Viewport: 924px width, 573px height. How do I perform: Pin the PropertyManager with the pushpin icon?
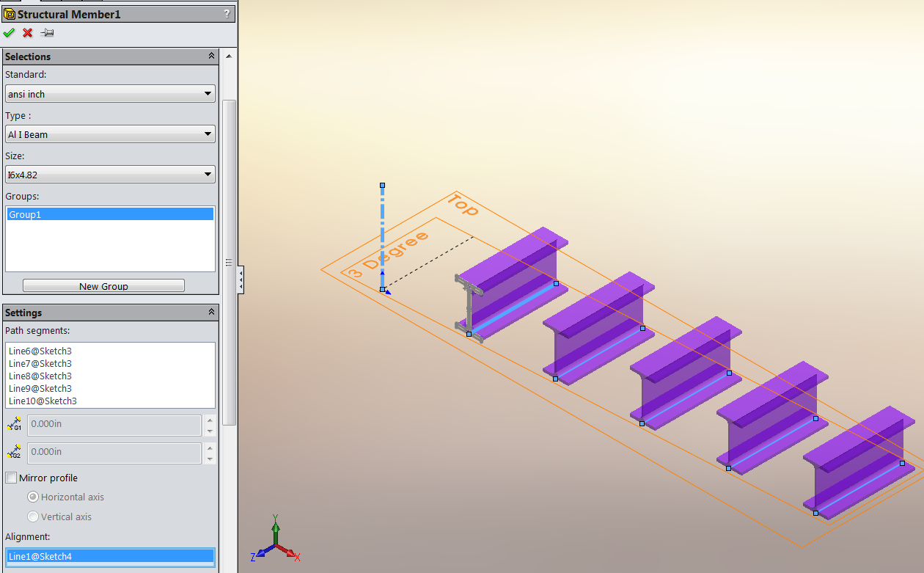pyautogui.click(x=47, y=33)
